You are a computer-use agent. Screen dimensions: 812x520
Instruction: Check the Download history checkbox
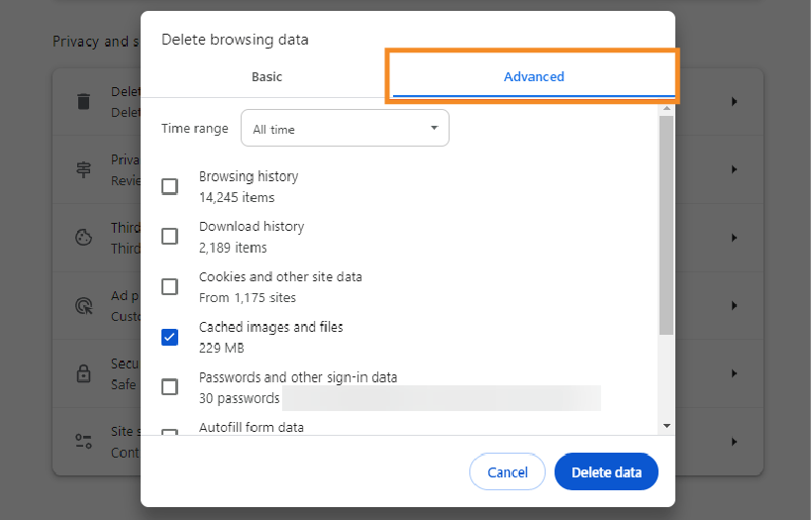(170, 237)
